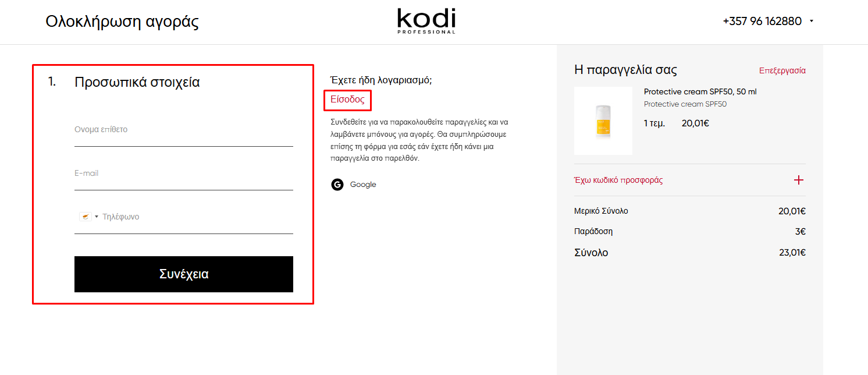Click the Προσωπικά στοιχεία step heading

click(137, 82)
